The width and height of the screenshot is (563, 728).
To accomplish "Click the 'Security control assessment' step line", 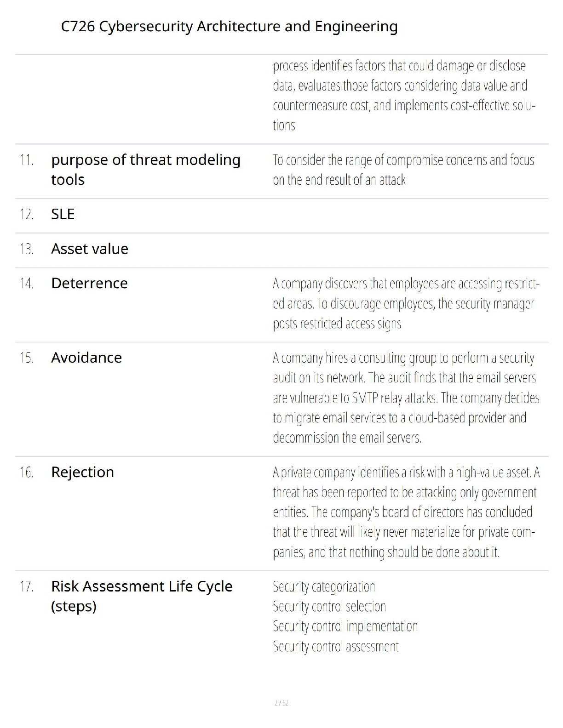I will pyautogui.click(x=336, y=647).
